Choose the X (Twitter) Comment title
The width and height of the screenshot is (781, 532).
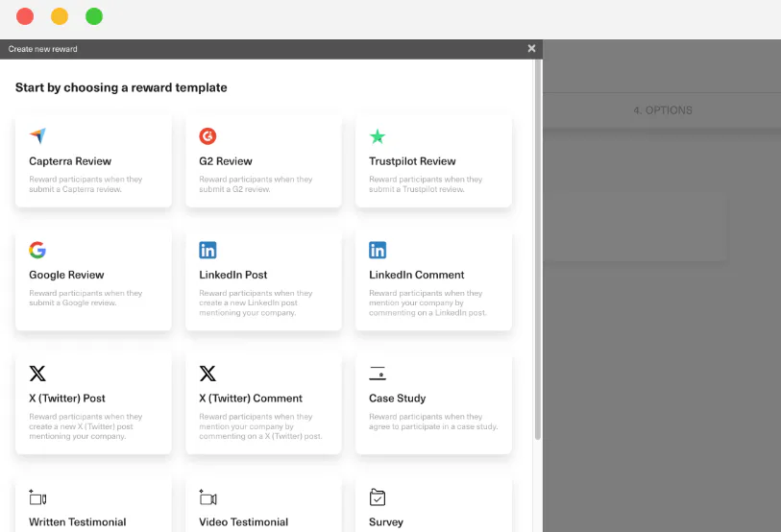tap(251, 399)
